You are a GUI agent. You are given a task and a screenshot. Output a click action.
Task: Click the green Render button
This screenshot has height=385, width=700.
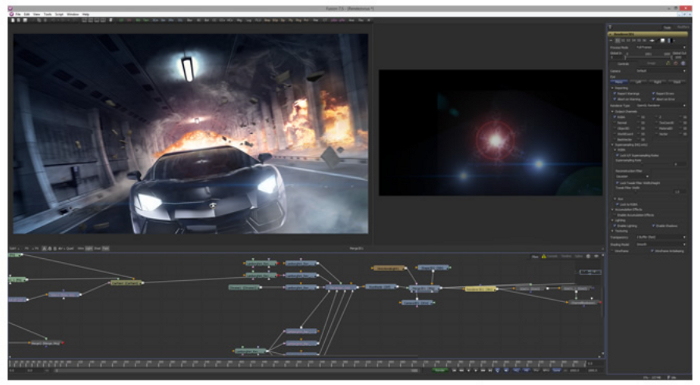[440, 370]
